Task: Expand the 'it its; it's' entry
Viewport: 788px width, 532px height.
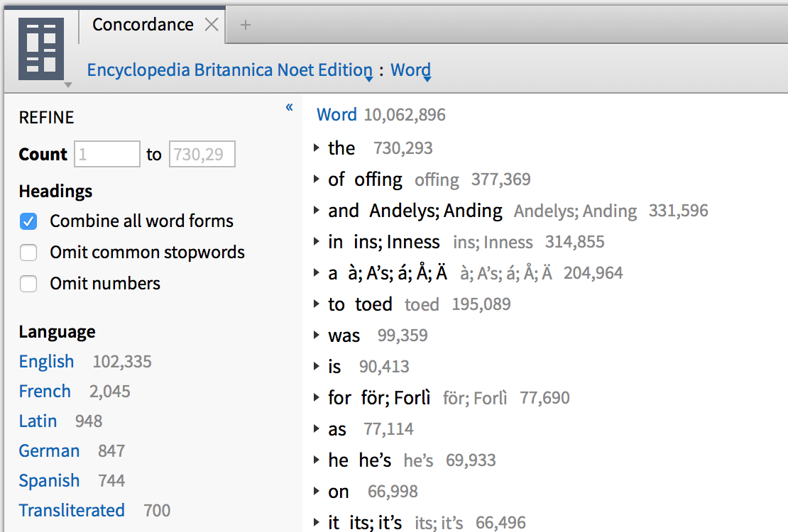Action: 316,522
